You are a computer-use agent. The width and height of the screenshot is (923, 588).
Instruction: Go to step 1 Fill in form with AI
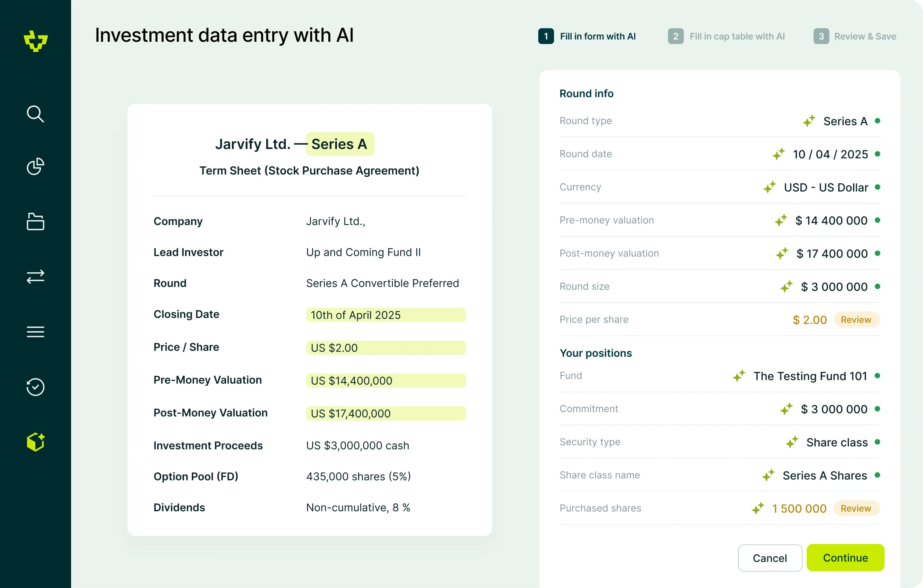tap(587, 36)
